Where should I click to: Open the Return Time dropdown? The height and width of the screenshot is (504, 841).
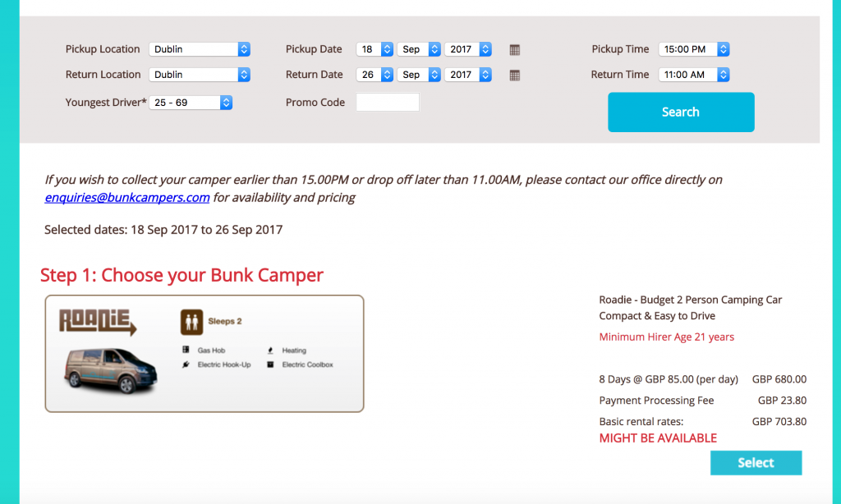coord(694,75)
